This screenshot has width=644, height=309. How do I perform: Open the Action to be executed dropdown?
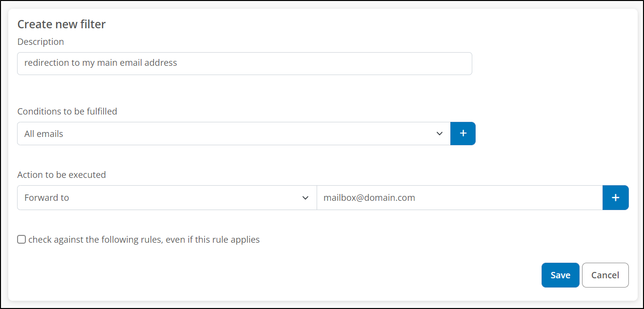[x=167, y=198]
